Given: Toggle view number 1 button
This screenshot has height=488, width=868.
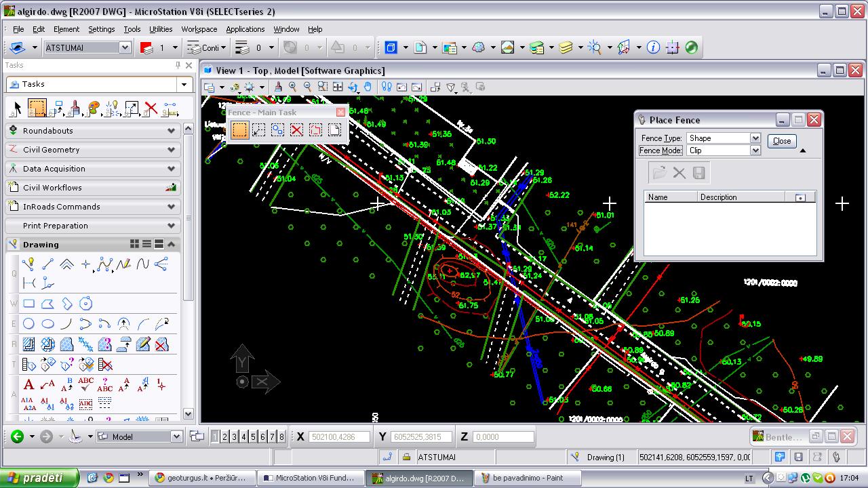Looking at the screenshot, I should [x=216, y=437].
